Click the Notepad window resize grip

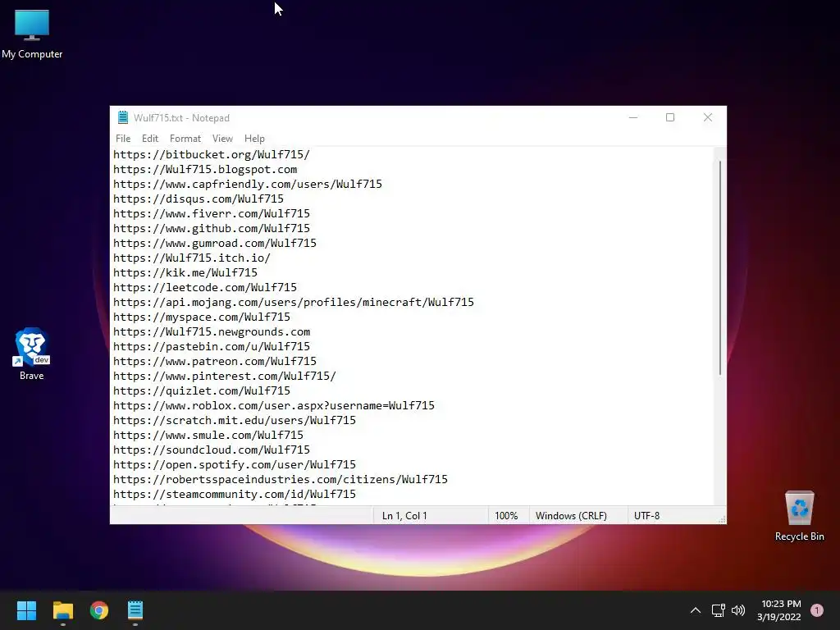pos(722,519)
